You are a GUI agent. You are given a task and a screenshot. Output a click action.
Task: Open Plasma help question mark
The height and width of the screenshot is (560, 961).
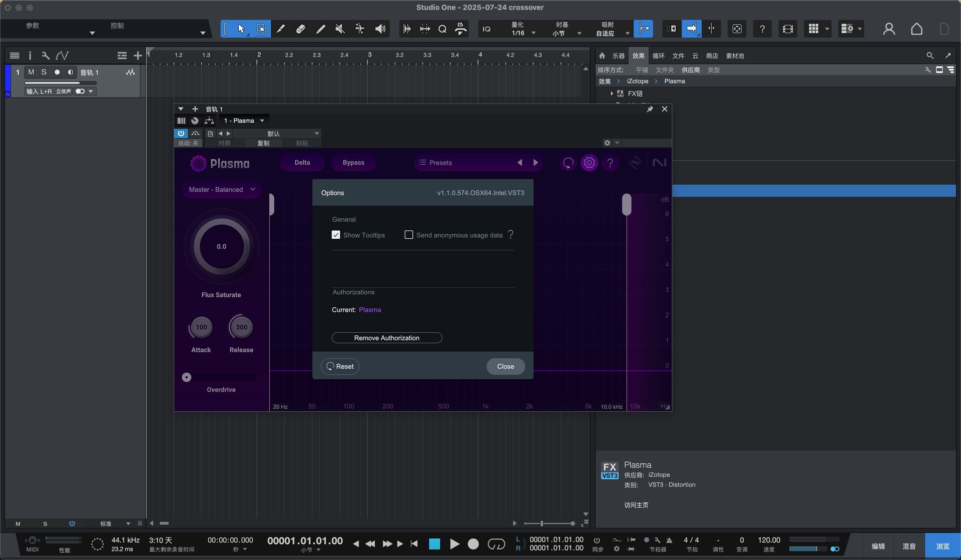click(610, 163)
